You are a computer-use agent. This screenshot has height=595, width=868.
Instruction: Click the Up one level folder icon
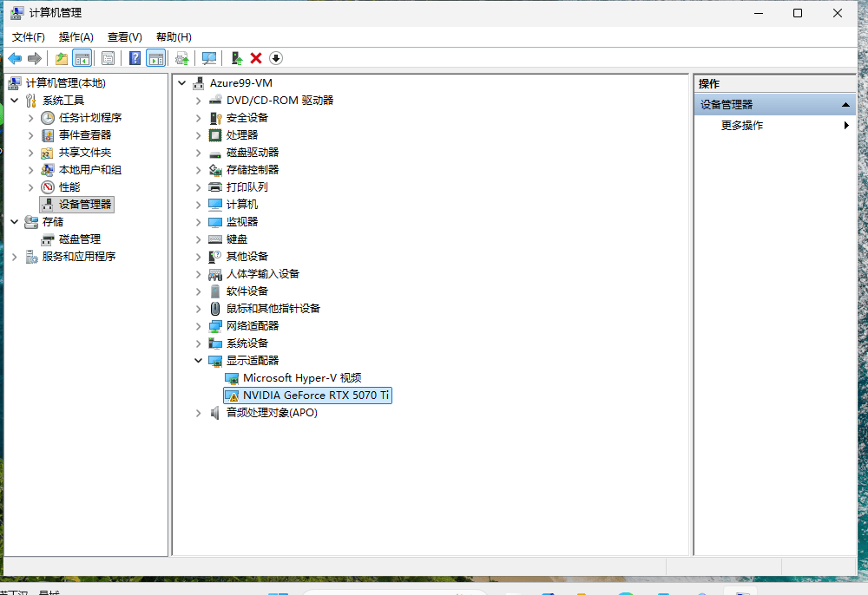[x=61, y=58]
